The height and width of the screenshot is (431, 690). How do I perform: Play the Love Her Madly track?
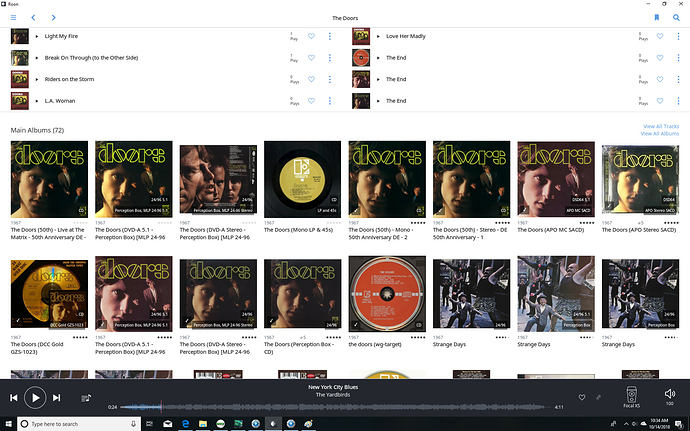pyautogui.click(x=378, y=37)
